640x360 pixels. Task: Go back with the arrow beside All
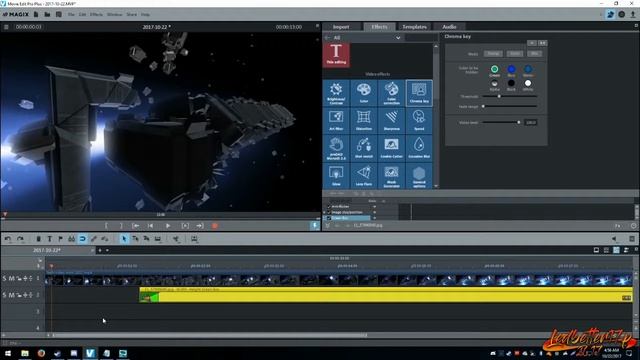pyautogui.click(x=327, y=38)
